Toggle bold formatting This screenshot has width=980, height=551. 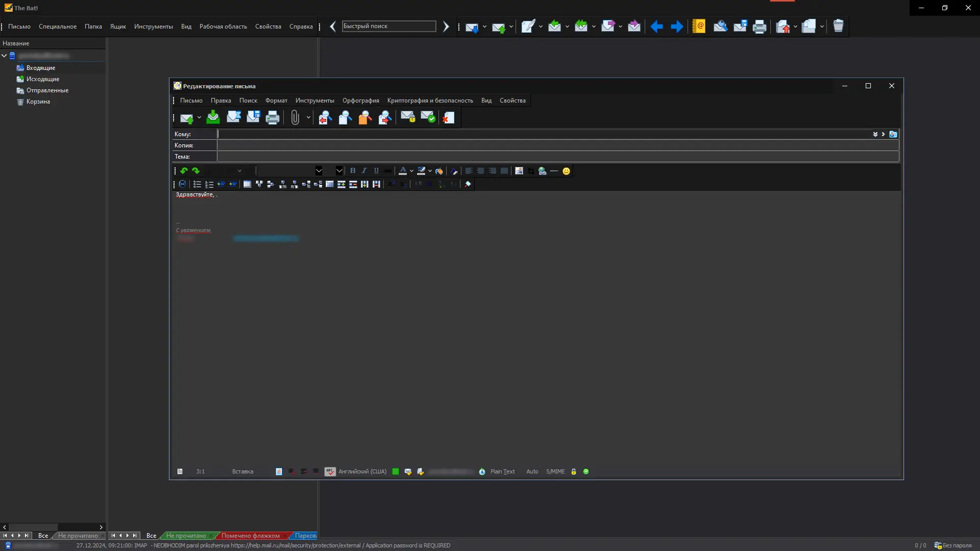click(352, 171)
